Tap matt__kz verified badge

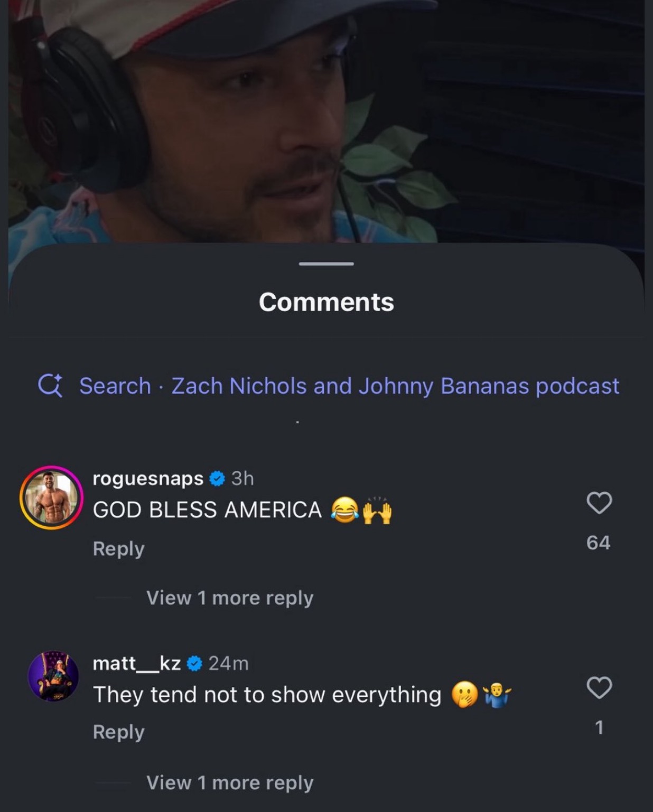pyautogui.click(x=194, y=664)
